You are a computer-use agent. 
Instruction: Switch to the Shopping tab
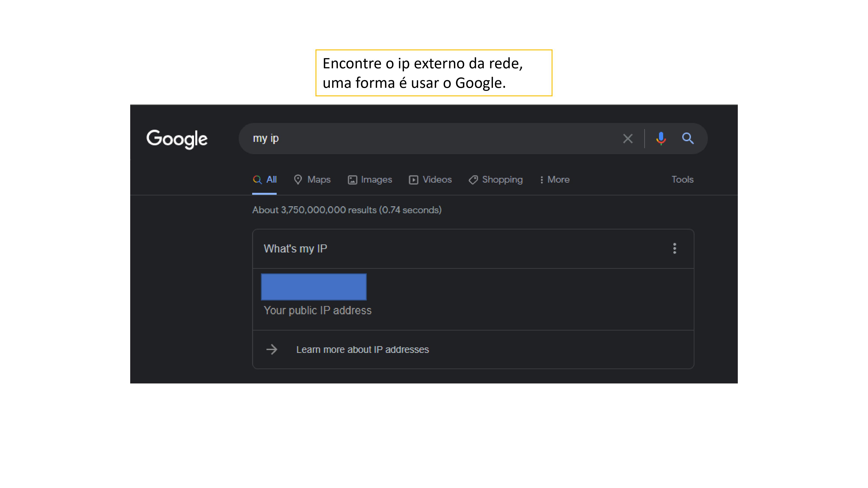click(502, 180)
